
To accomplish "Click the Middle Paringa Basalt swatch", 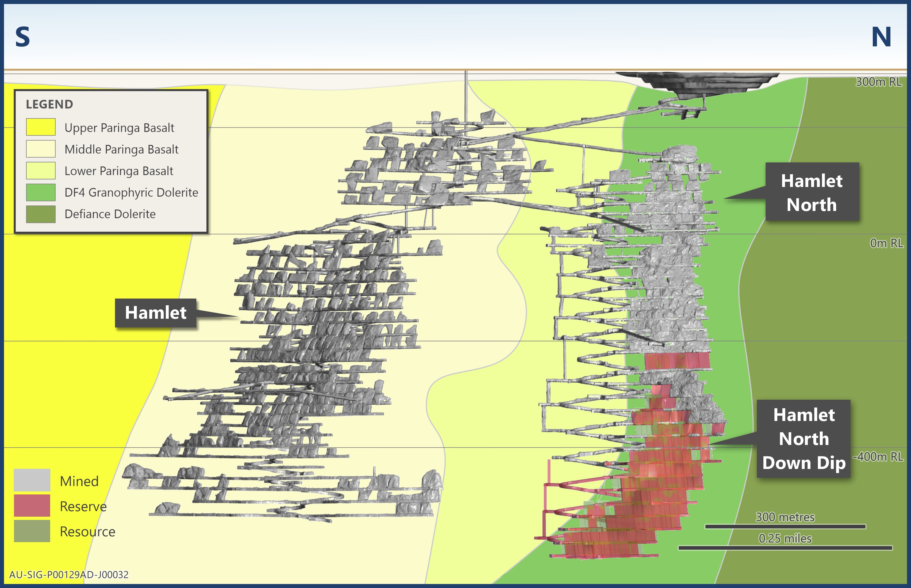I will [x=41, y=149].
